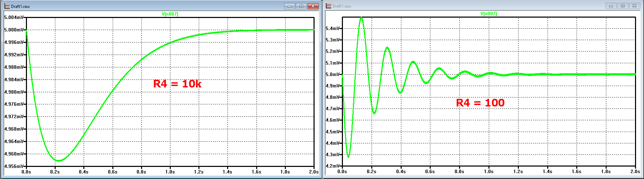Click the 5.3mV vertical axis label
644x179 pixels.
(333, 40)
